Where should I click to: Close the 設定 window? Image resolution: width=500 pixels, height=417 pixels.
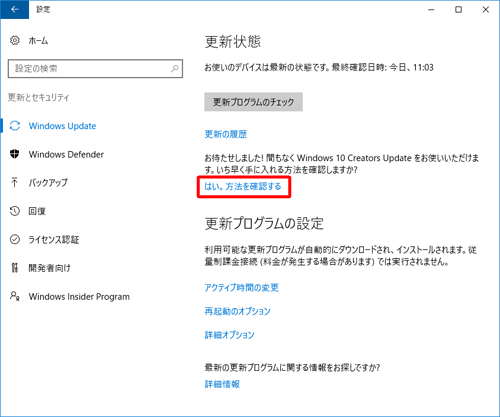[486, 9]
